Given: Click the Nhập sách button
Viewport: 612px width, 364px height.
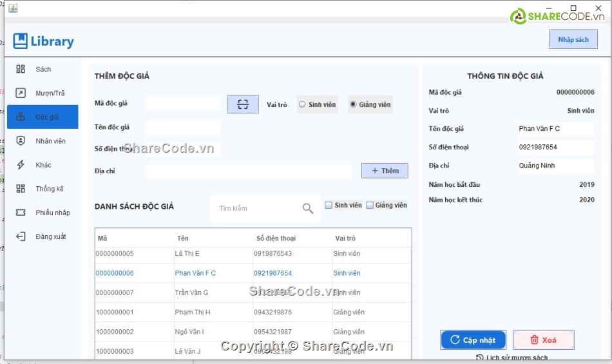Looking at the screenshot, I should point(573,39).
